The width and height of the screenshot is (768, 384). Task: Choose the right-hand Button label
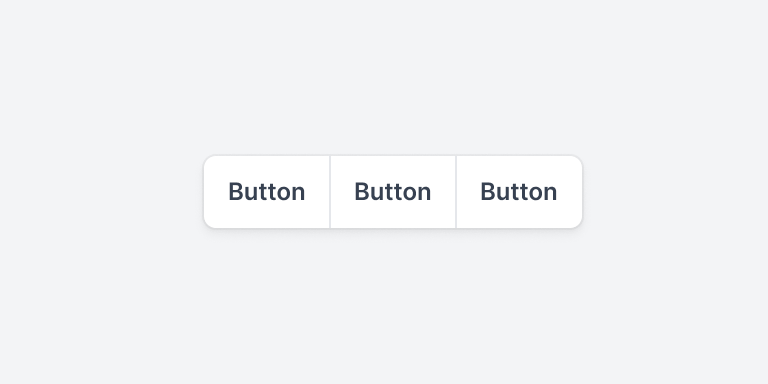click(519, 192)
